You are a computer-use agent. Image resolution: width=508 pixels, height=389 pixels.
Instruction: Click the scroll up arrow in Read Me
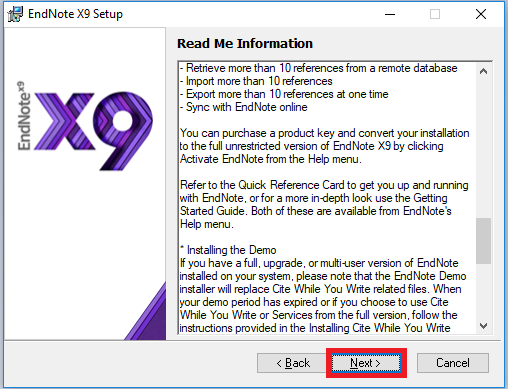(483, 71)
